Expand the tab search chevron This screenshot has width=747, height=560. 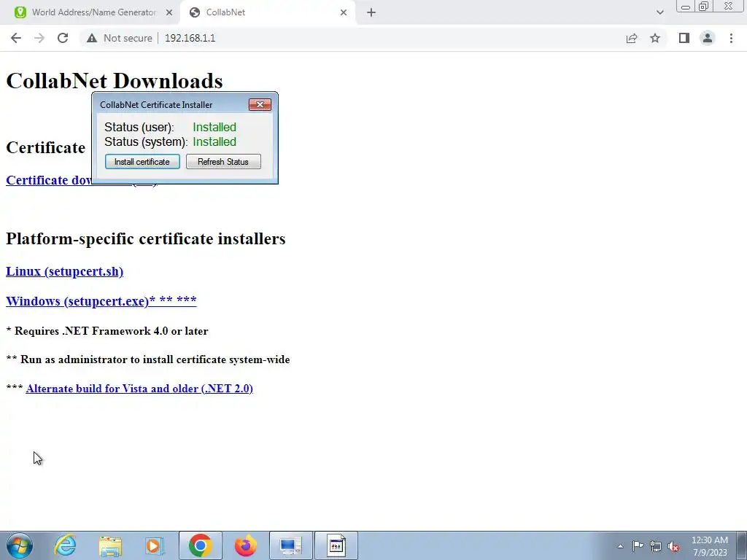[659, 12]
